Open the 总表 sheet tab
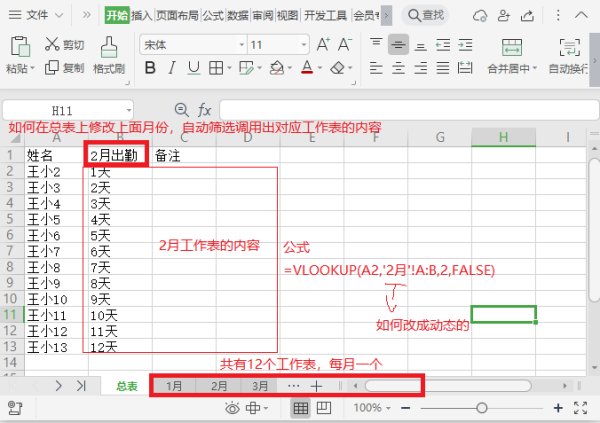This screenshot has width=600, height=423. pyautogui.click(x=127, y=386)
